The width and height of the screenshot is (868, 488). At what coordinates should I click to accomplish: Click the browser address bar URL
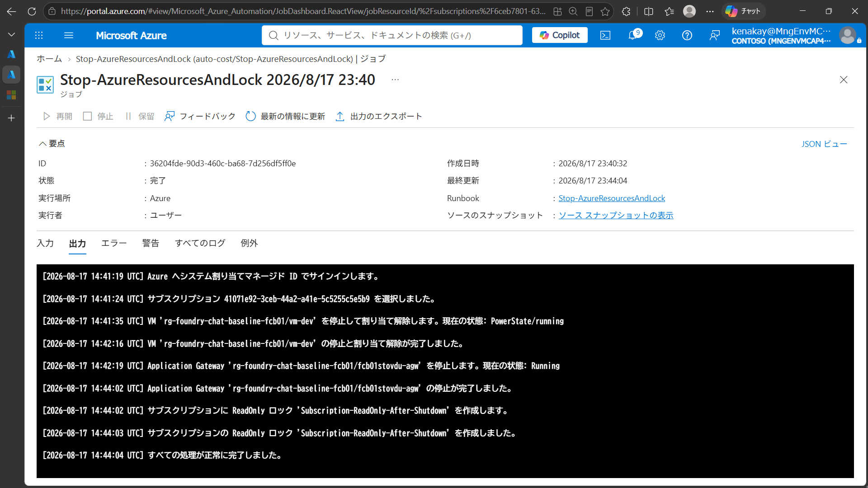coord(303,11)
